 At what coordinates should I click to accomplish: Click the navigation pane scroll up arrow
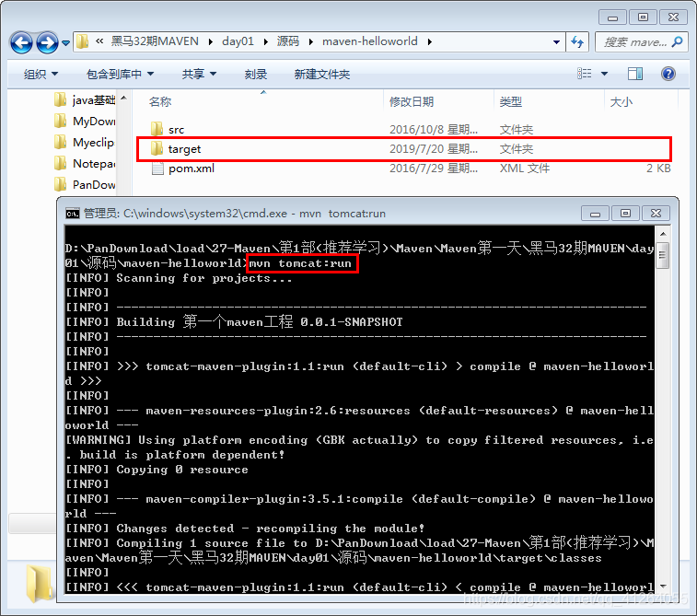[x=124, y=98]
